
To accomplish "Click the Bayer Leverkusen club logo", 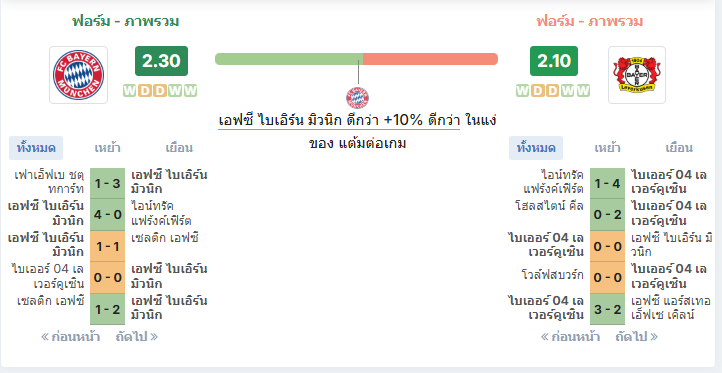I will [x=637, y=75].
